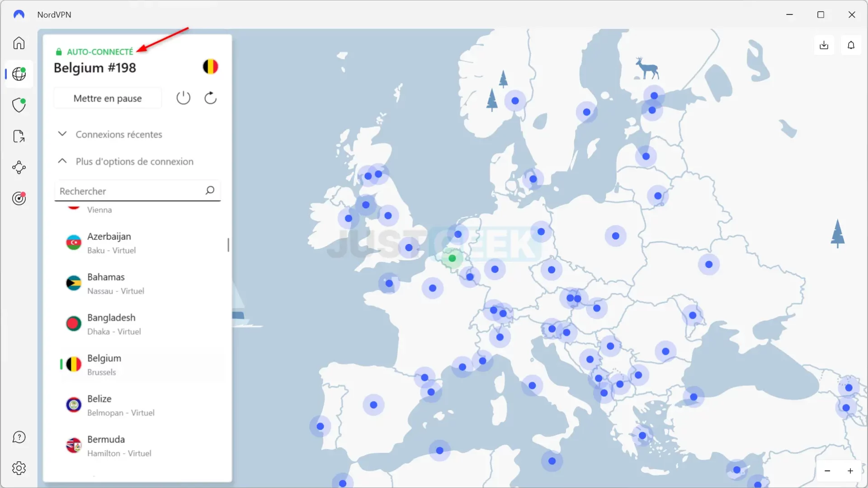Close the NordVPN window
The width and height of the screenshot is (868, 488).
(x=852, y=14)
